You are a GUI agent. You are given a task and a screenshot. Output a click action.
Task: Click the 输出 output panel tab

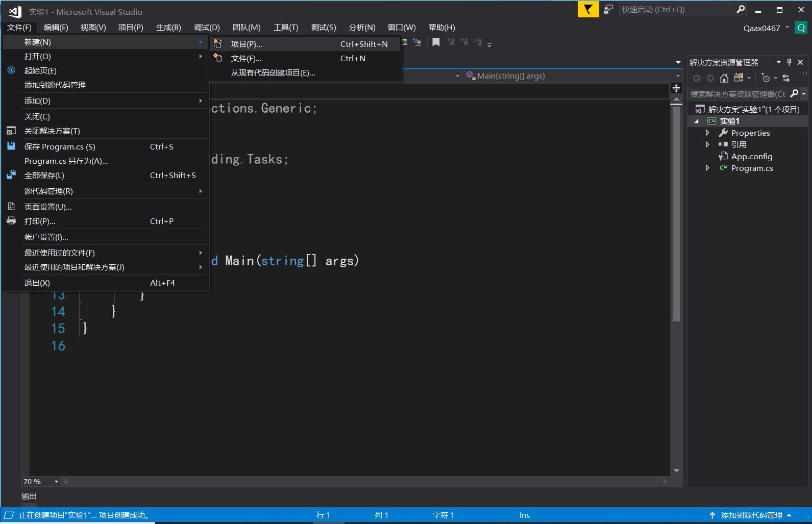[29, 496]
